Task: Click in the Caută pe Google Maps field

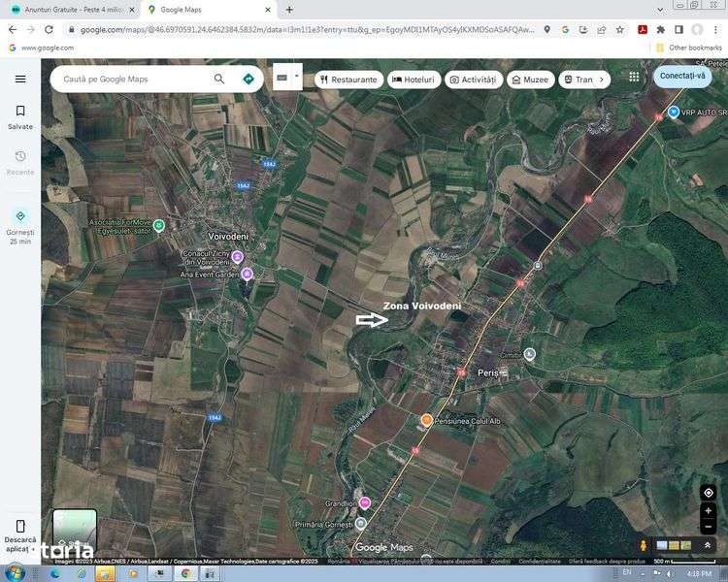Action: [x=135, y=79]
